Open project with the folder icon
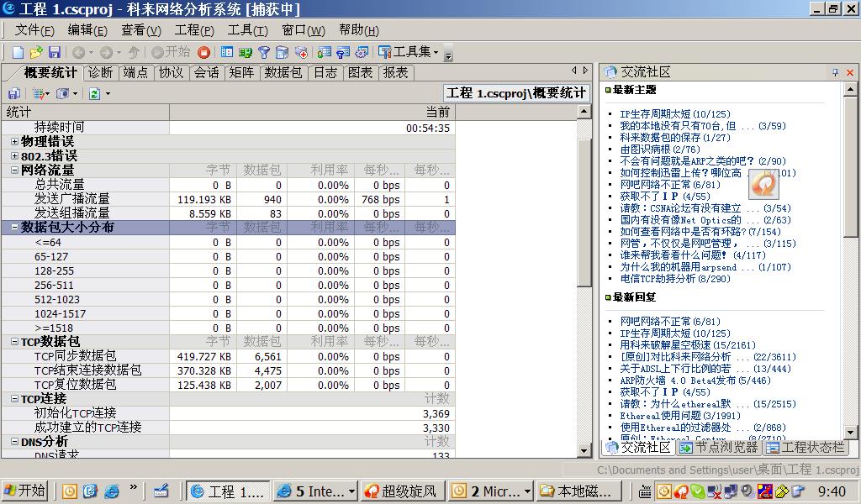This screenshot has height=504, width=861. pos(36,52)
